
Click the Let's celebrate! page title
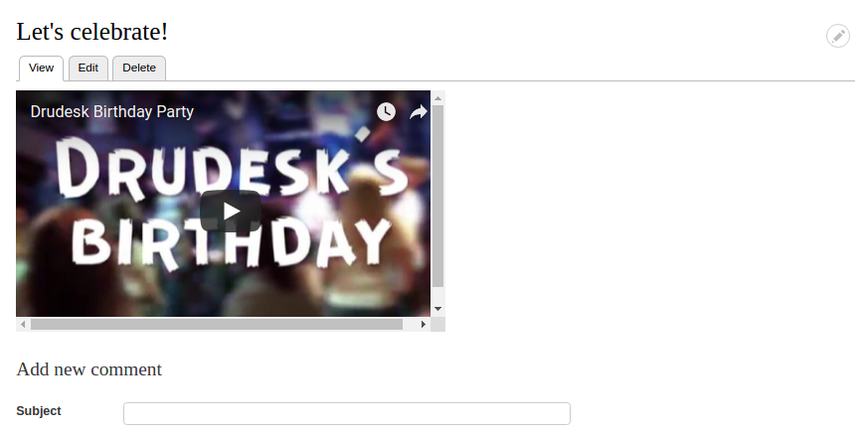(x=91, y=32)
